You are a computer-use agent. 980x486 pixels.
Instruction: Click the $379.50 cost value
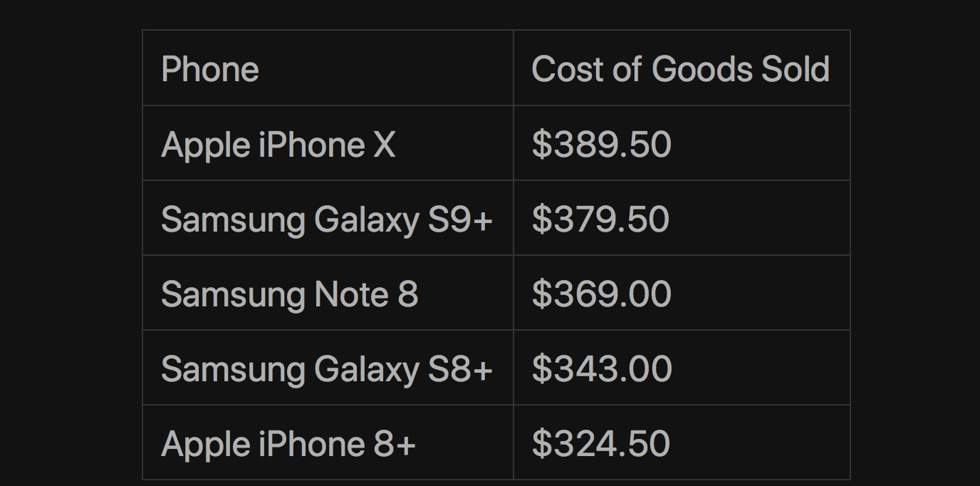(x=600, y=219)
